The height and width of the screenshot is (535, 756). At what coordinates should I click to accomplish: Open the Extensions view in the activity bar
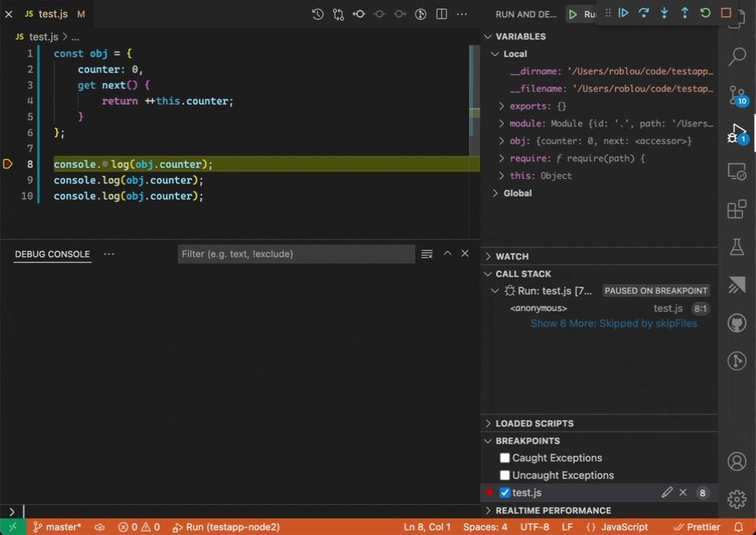[736, 209]
